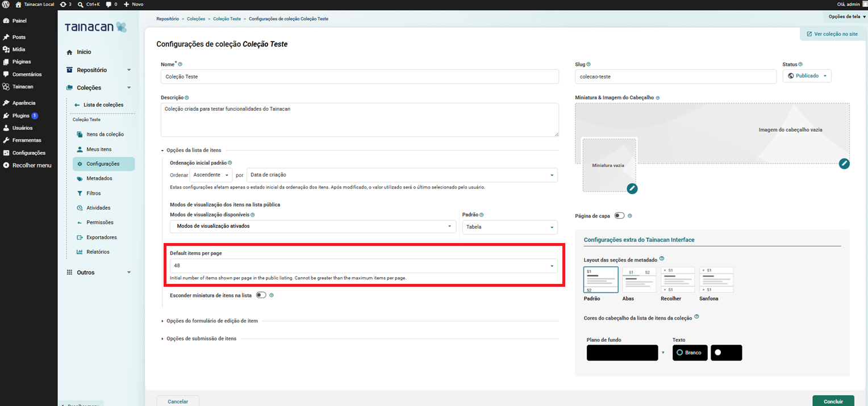Click Ver coleção no site link
The width and height of the screenshot is (868, 406).
tap(831, 34)
